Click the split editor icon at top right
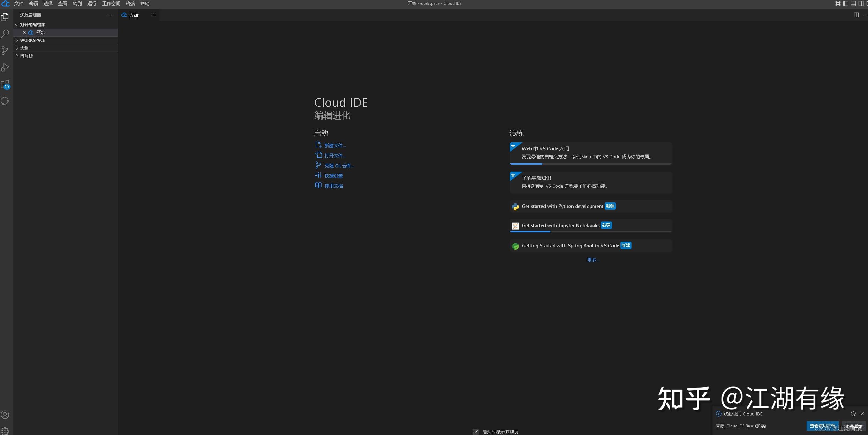Image resolution: width=868 pixels, height=435 pixels. pyautogui.click(x=856, y=15)
